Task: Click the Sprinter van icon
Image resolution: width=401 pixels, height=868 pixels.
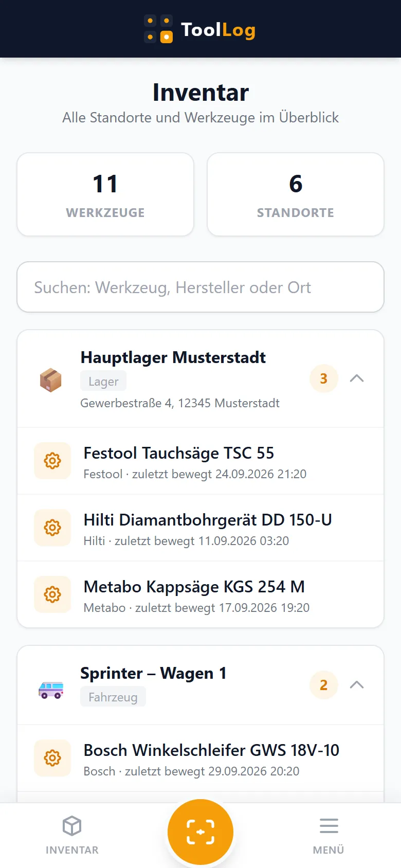Action: click(x=51, y=690)
